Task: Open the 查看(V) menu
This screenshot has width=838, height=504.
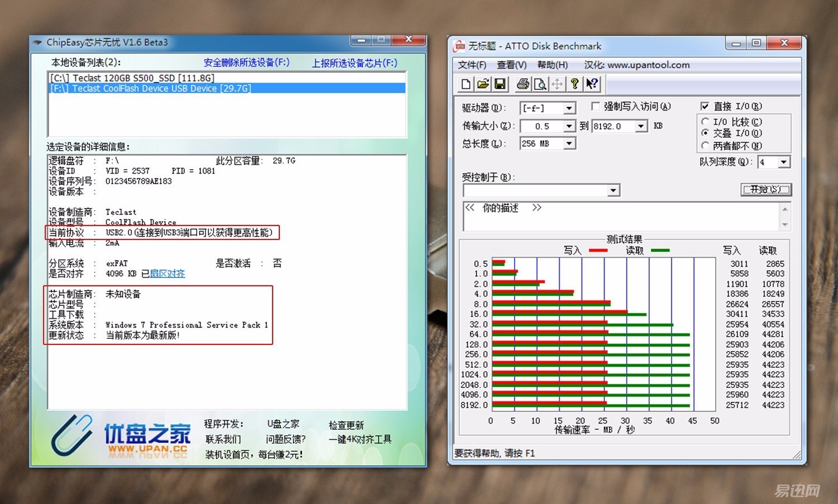Action: (512, 65)
